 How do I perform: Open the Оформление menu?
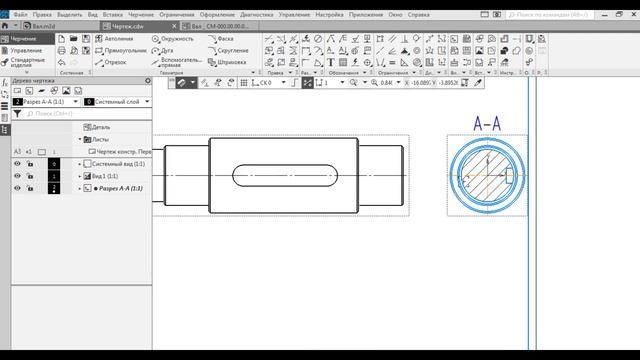click(x=217, y=15)
